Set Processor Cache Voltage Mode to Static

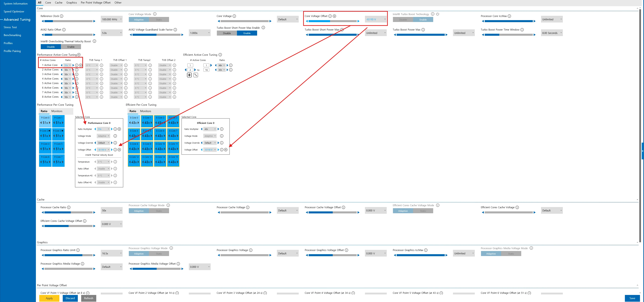(159, 211)
